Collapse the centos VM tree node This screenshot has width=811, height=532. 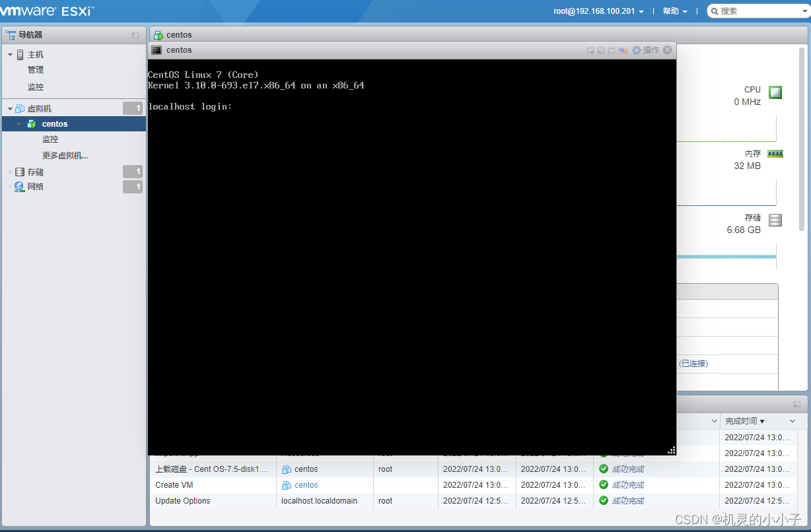point(18,123)
